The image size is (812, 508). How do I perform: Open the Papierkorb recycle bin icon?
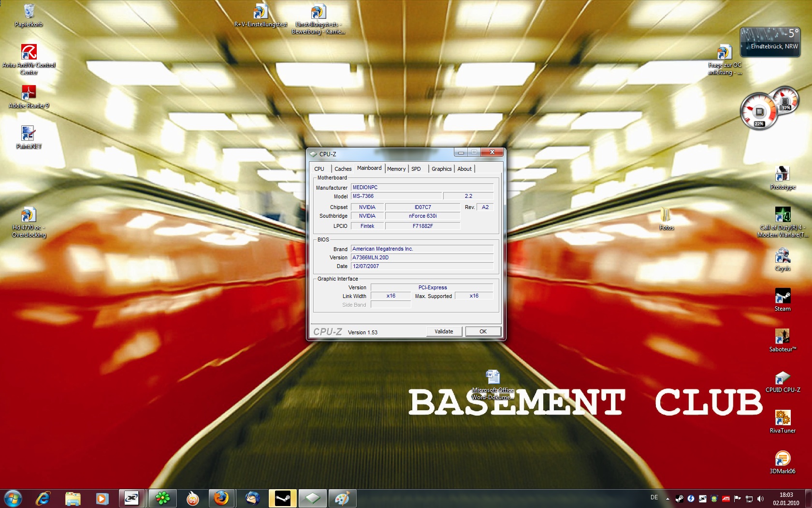pos(29,15)
